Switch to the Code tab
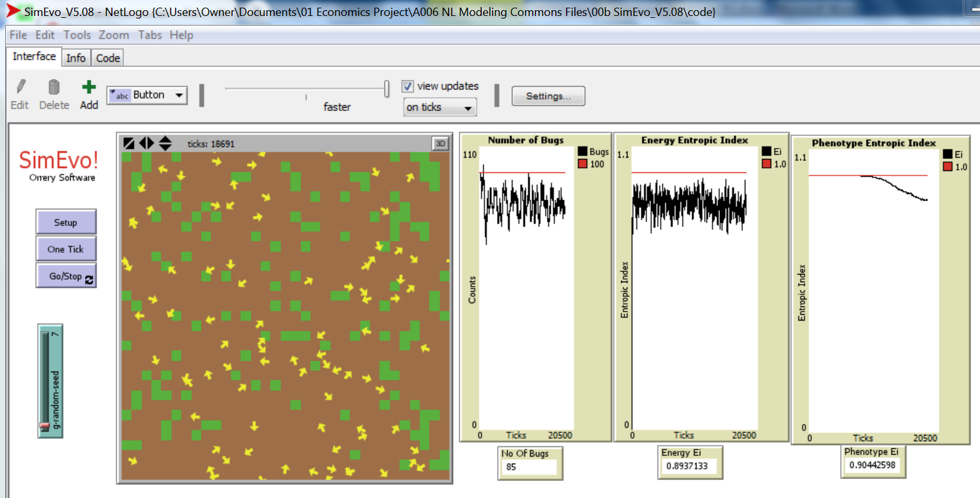Image resolution: width=980 pixels, height=498 pixels. point(107,57)
